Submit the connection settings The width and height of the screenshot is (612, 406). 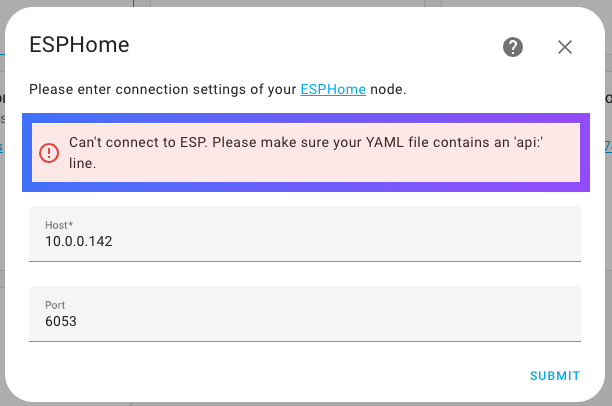pyautogui.click(x=555, y=376)
